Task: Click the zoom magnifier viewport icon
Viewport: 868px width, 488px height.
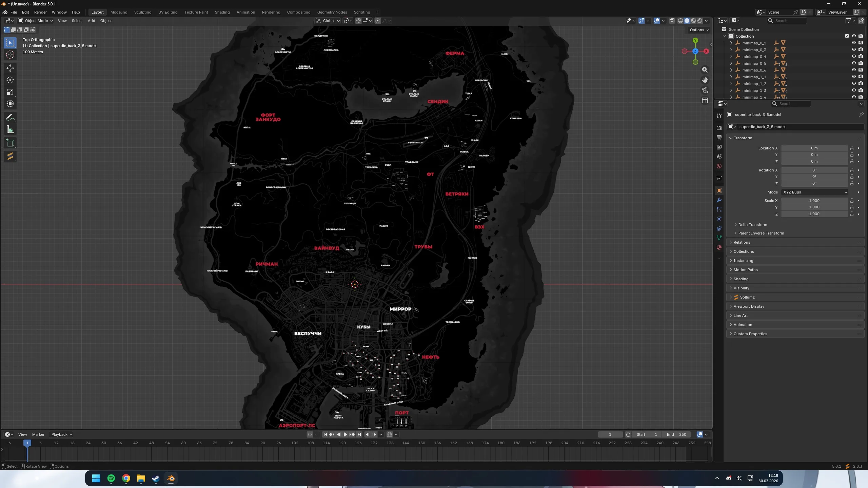Action: [705, 70]
